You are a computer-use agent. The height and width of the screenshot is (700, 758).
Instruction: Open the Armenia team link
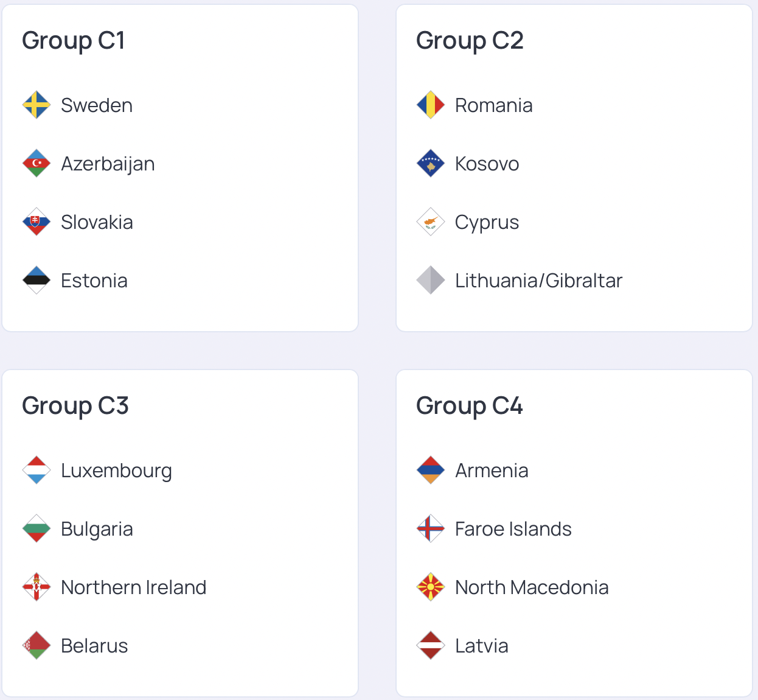(492, 471)
